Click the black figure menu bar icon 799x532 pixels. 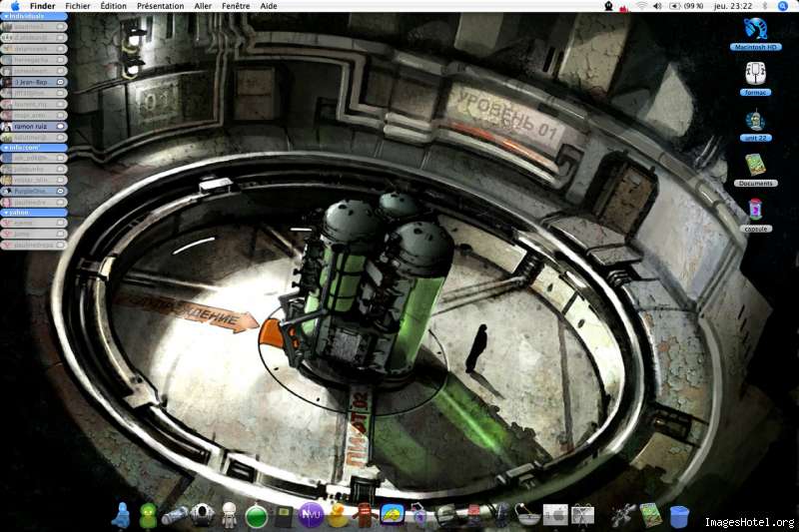point(608,6)
